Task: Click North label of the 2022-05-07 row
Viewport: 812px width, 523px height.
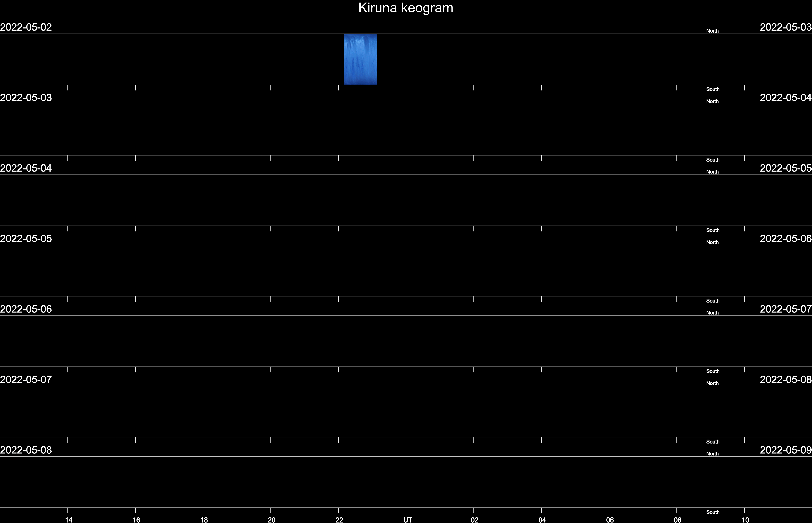Action: (x=712, y=383)
